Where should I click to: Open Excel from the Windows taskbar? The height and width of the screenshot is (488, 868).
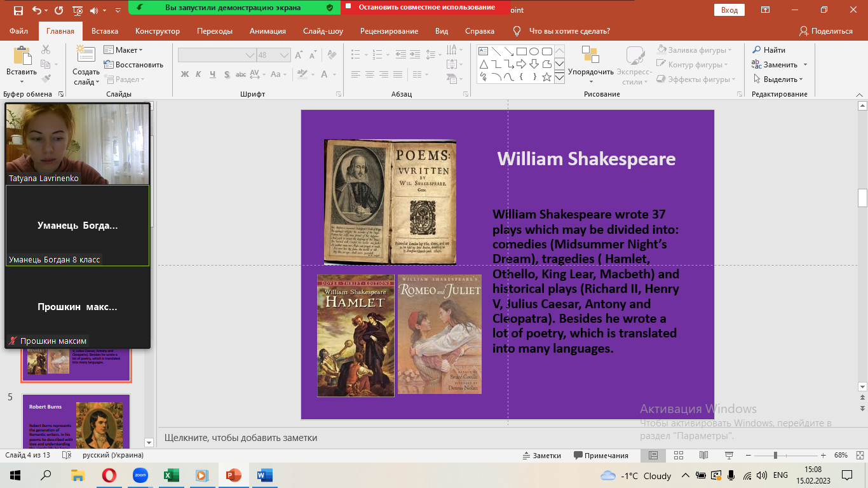172,475
